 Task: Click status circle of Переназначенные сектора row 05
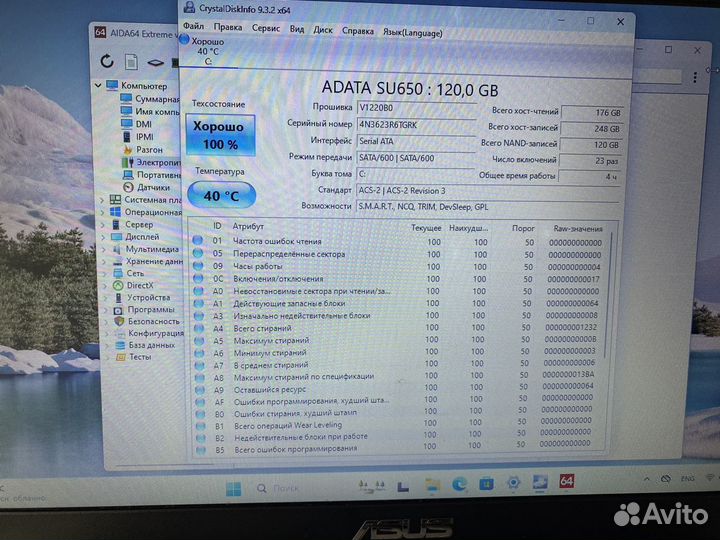coord(198,253)
